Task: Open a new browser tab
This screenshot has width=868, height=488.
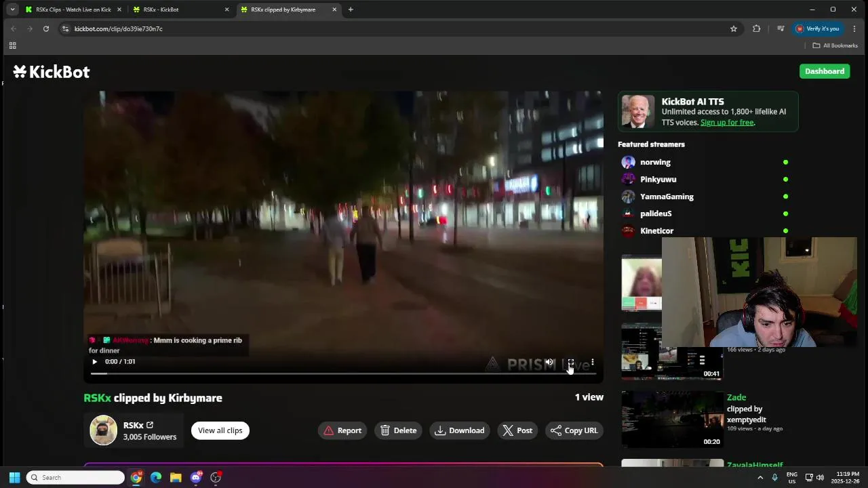Action: pyautogui.click(x=351, y=9)
